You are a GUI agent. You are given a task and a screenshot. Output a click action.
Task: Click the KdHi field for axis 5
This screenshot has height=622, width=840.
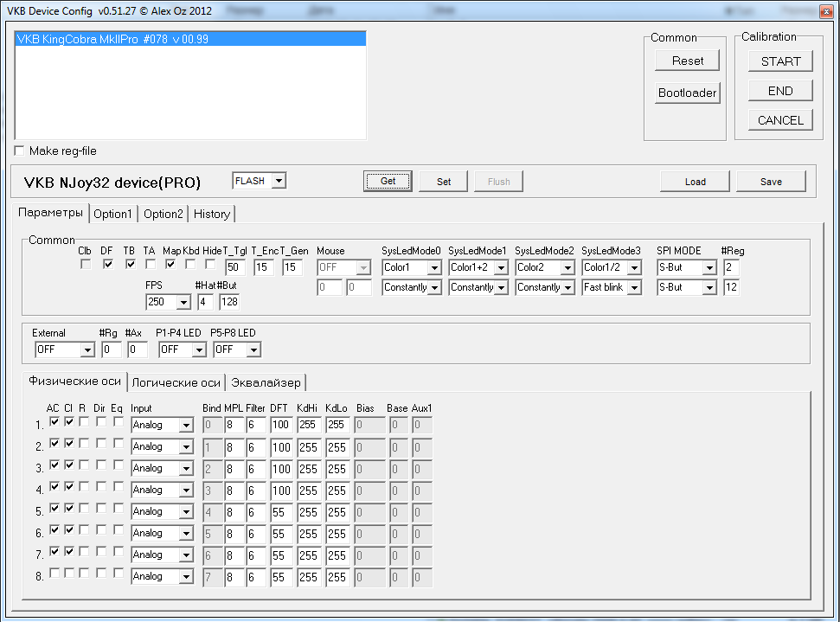click(x=309, y=512)
